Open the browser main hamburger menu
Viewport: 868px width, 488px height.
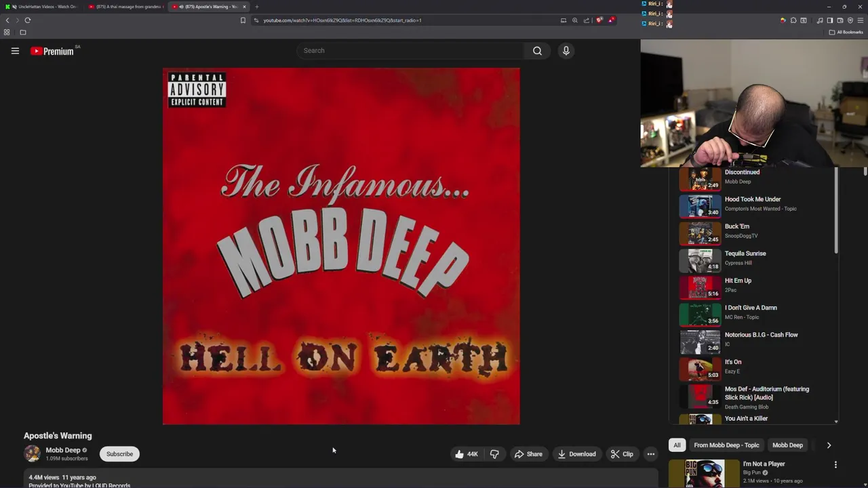(x=861, y=20)
